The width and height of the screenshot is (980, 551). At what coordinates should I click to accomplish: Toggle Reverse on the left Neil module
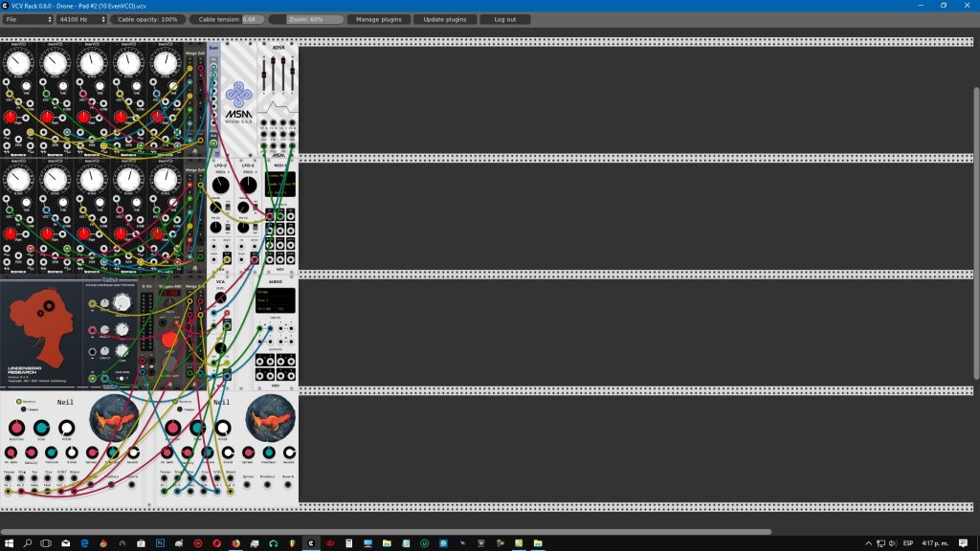[x=19, y=402]
